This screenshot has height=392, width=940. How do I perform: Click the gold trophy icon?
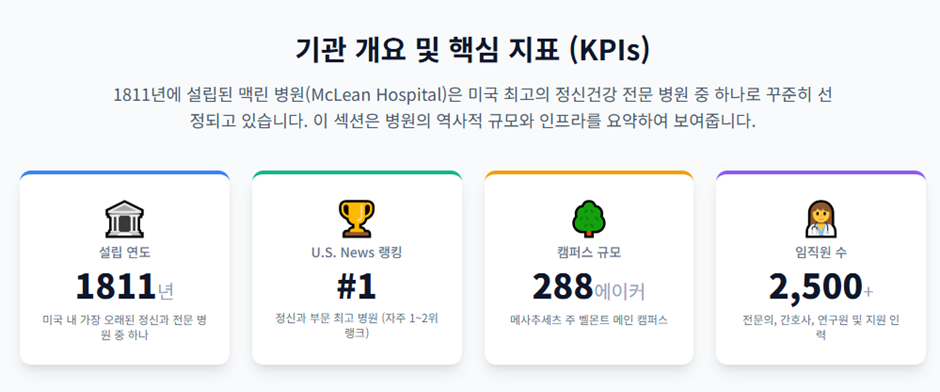point(357,219)
